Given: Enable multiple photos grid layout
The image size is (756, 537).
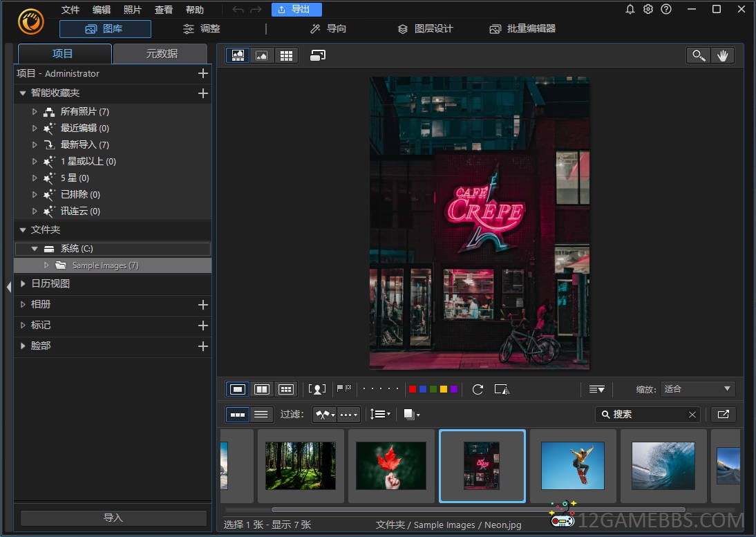Looking at the screenshot, I should click(286, 389).
